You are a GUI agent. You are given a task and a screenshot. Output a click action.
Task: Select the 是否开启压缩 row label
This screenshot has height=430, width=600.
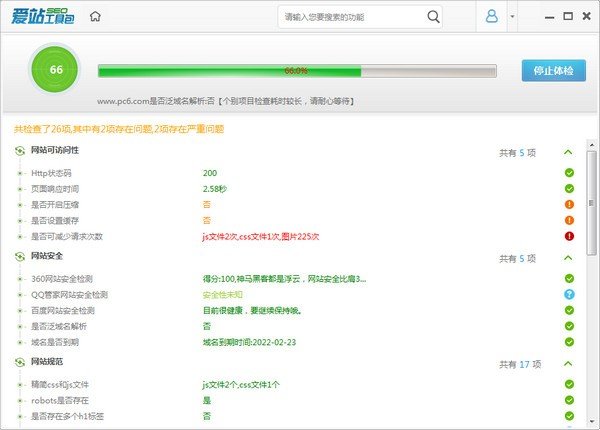tap(55, 205)
